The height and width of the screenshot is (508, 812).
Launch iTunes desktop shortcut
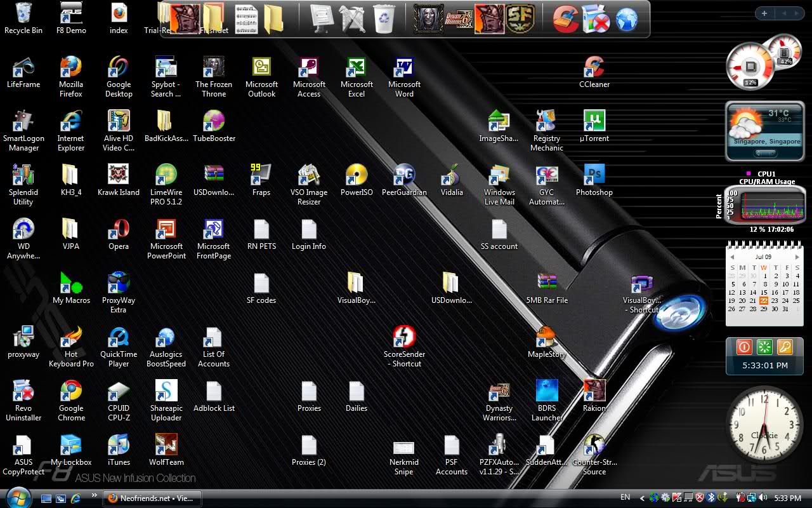click(x=119, y=450)
